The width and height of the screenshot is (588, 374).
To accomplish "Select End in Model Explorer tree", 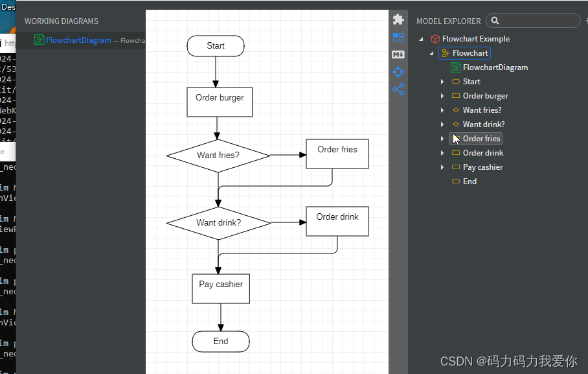I will tap(469, 181).
